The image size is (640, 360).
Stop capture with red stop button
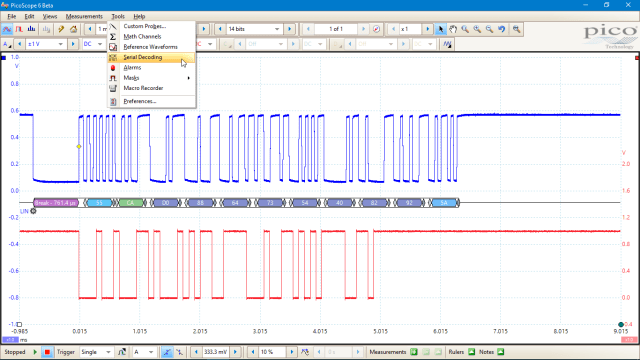click(x=47, y=352)
